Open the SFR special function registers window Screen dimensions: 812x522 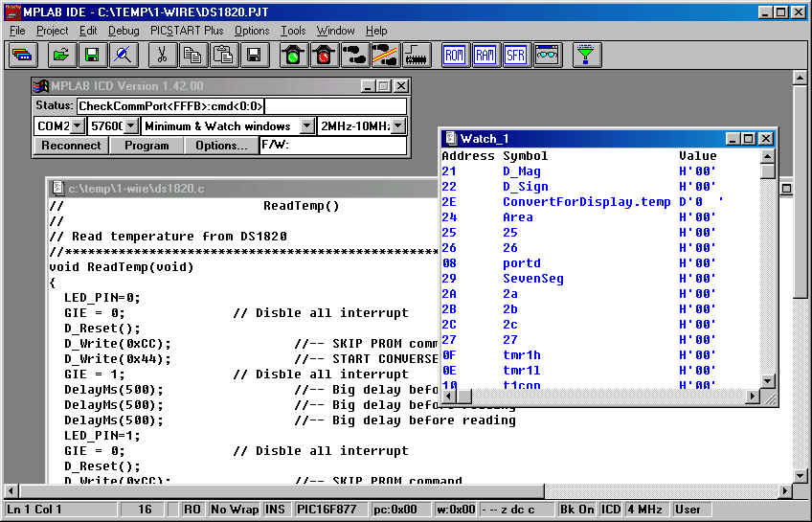pyautogui.click(x=516, y=55)
